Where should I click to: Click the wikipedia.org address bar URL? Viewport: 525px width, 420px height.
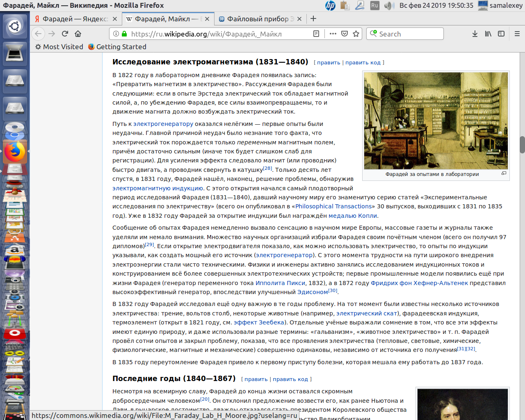(x=206, y=34)
